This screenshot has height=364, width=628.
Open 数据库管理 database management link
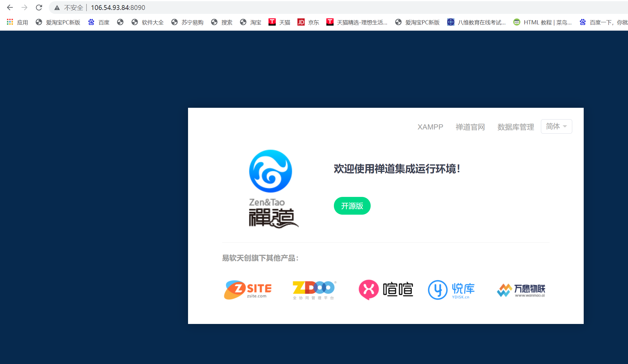(516, 127)
